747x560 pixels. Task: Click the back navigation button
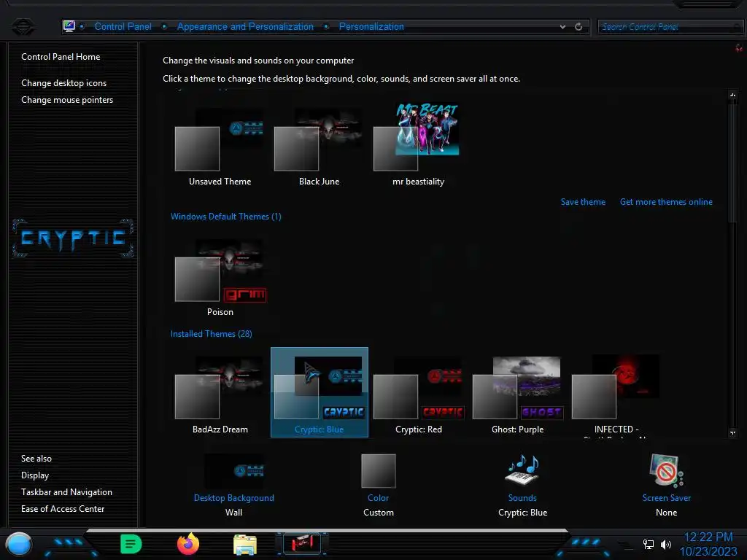click(x=23, y=27)
